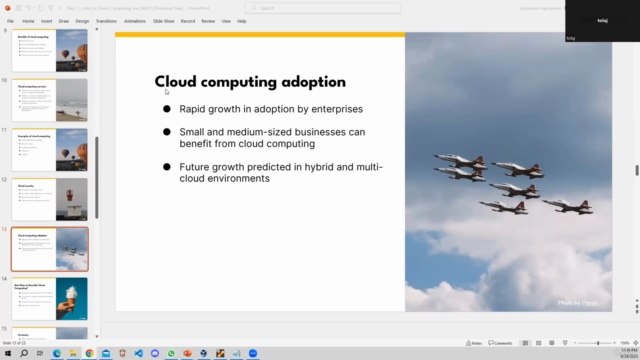Open the Help tab
Viewport: 640px width, 360px height.
(x=242, y=21)
